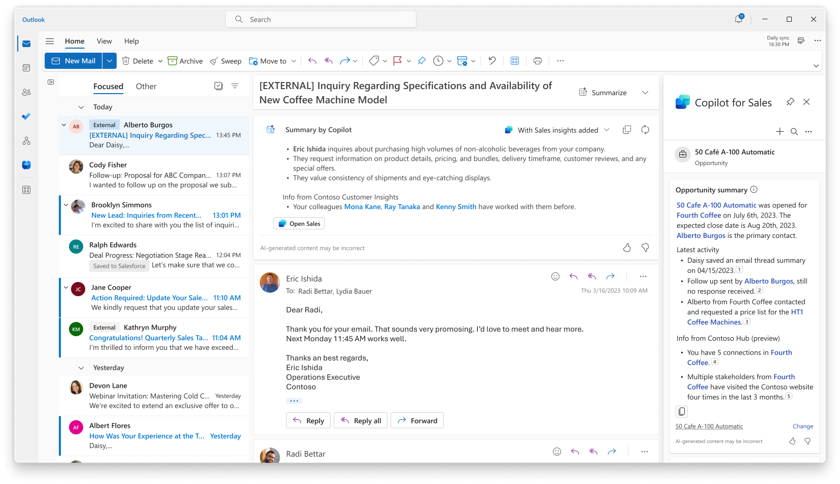The width and height of the screenshot is (840, 484).
Task: Expand the Summarize chevron
Action: point(645,93)
